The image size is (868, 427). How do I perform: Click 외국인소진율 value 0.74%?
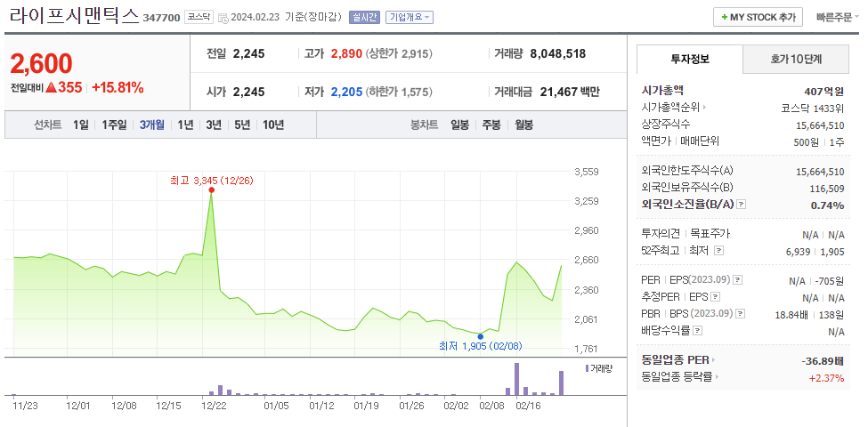tap(828, 205)
